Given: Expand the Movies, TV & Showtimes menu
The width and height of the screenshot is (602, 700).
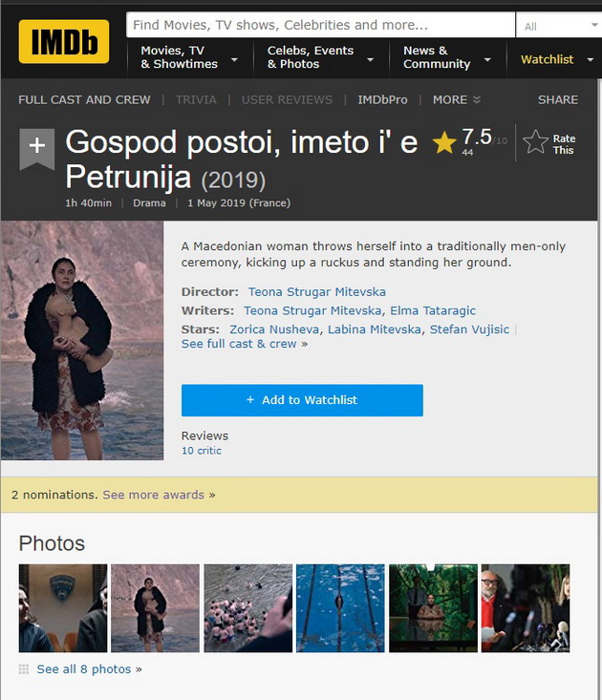Looking at the screenshot, I should [189, 57].
